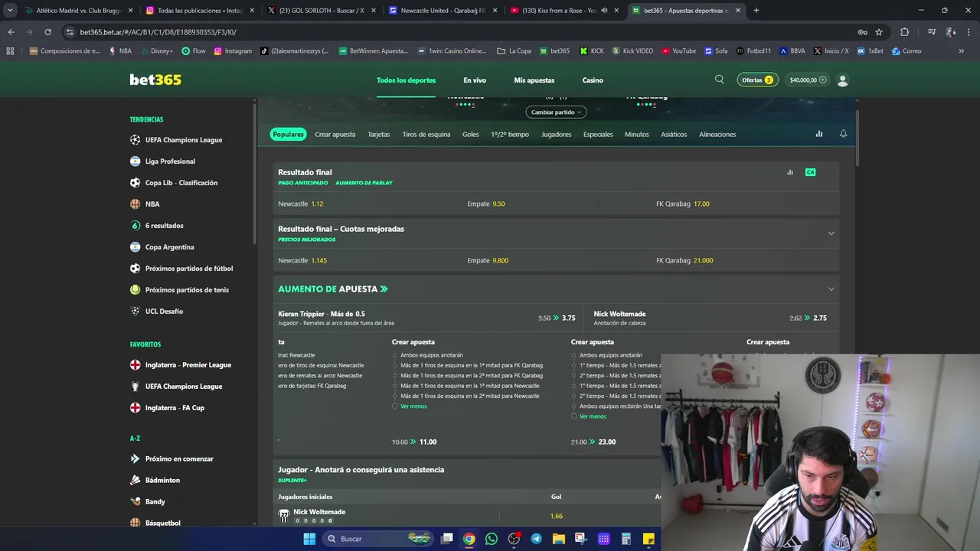This screenshot has height=551, width=980.
Task: Select Newcastle enhanced odds 1.145
Action: 302,261
